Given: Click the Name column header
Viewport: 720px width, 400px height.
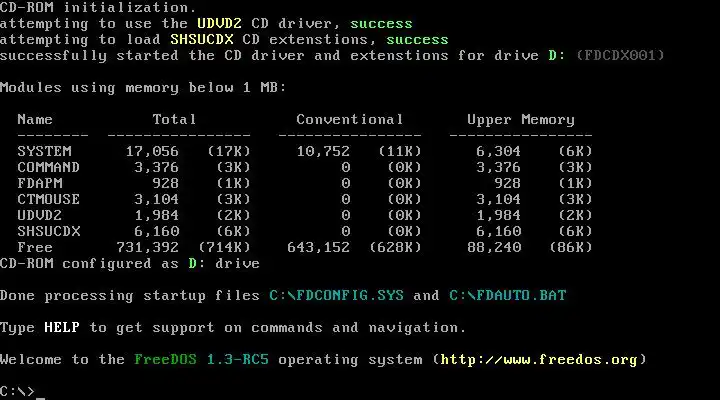Looking at the screenshot, I should coord(35,119).
